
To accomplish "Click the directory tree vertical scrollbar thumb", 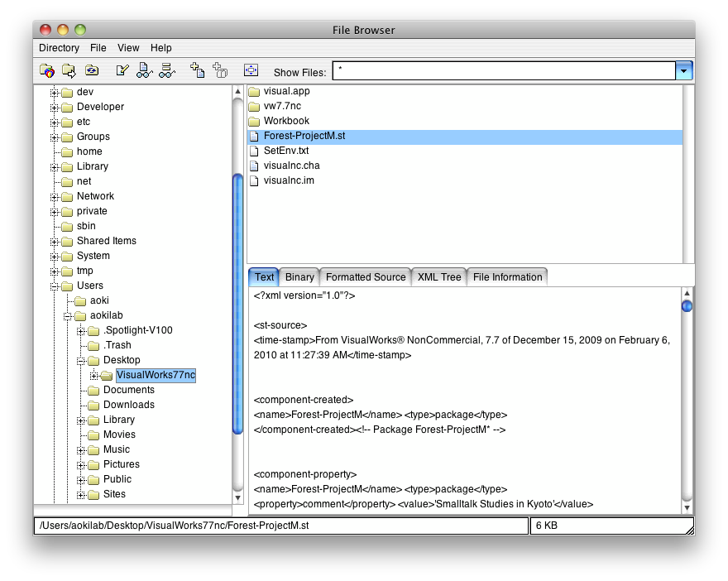I will (x=237, y=304).
